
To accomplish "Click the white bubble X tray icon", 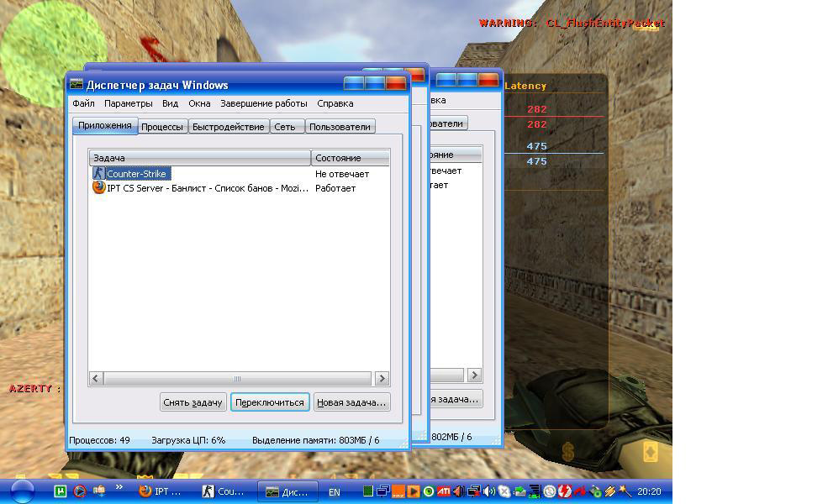I will [504, 491].
